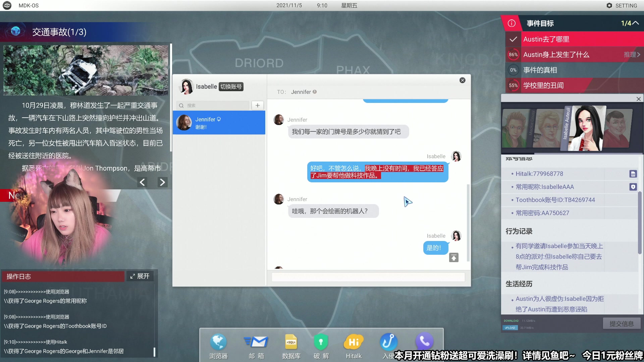
Task: Click the 86% progress indicator
Action: click(513, 54)
